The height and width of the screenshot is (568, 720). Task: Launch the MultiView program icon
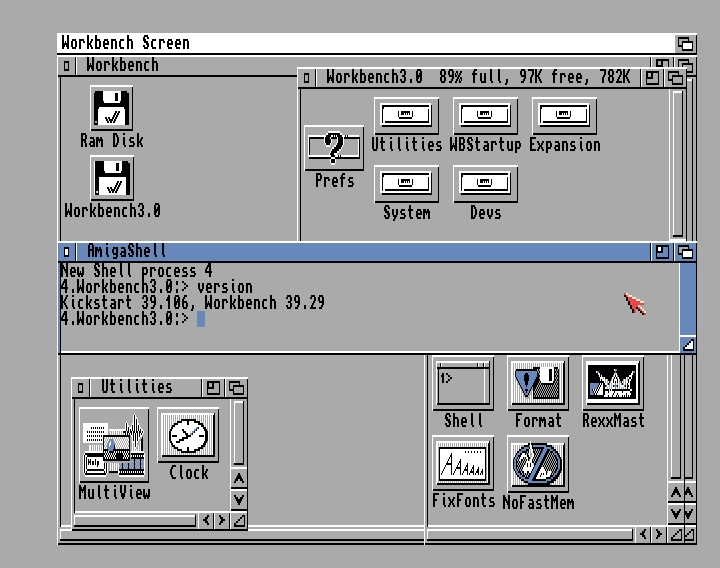[114, 445]
